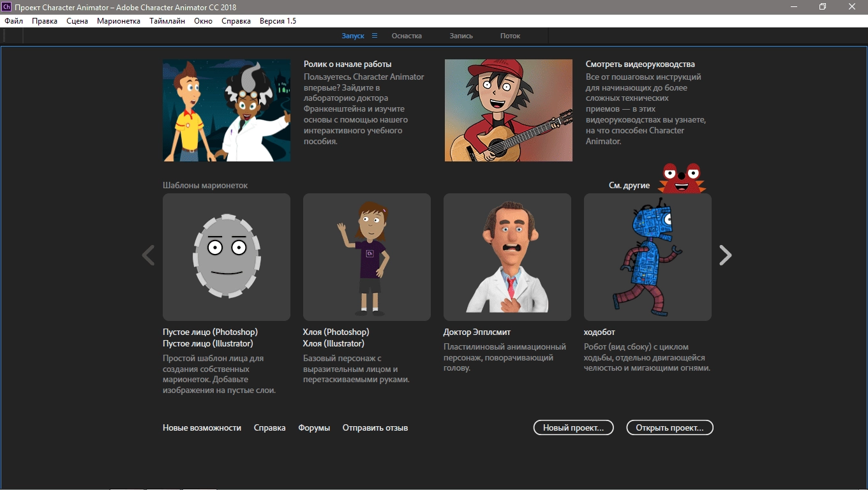868x490 pixels.
Task: Click the Новый проект... button
Action: coord(573,427)
